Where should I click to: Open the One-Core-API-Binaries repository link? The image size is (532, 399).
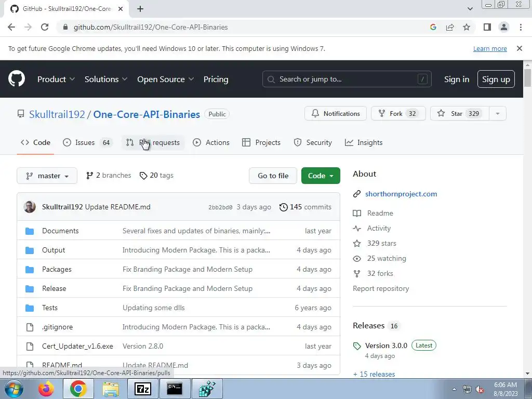click(x=147, y=114)
